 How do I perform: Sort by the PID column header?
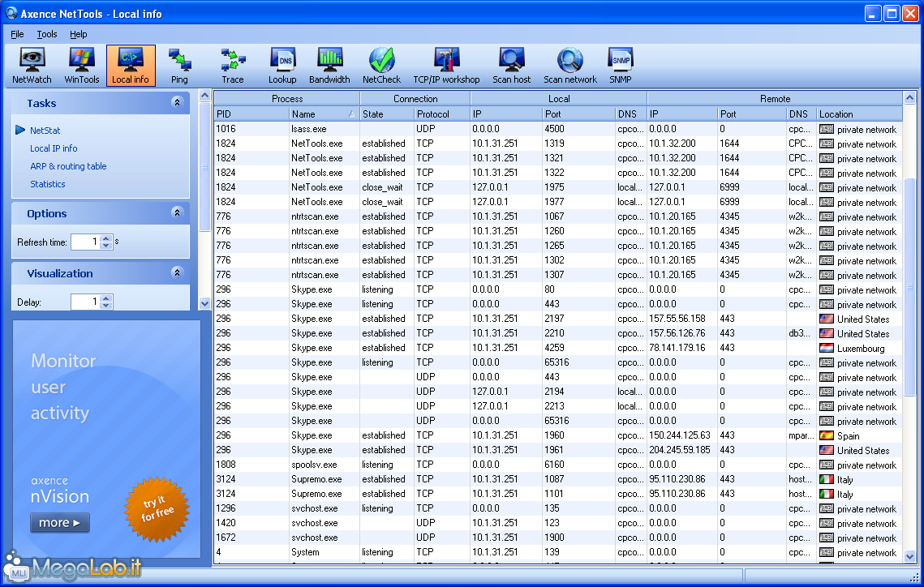pos(251,114)
